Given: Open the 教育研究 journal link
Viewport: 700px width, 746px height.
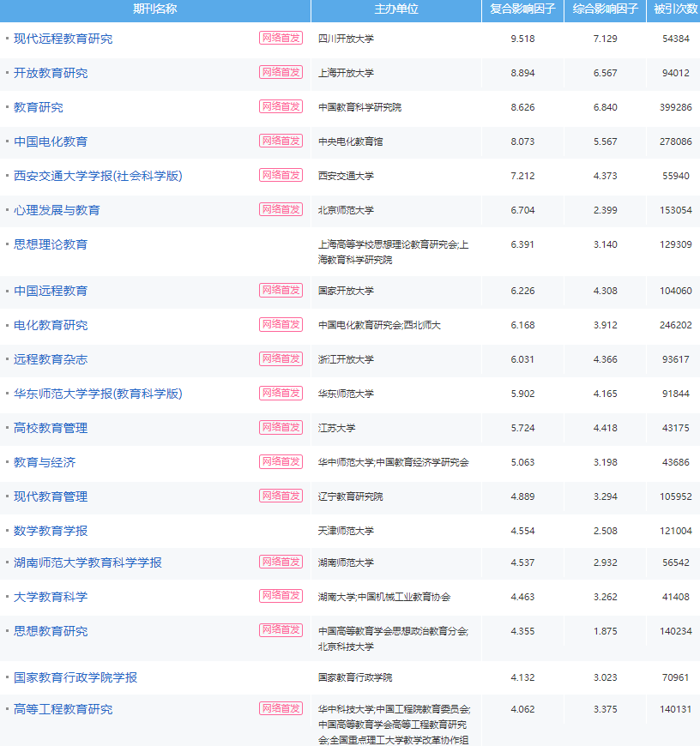Looking at the screenshot, I should [39, 107].
